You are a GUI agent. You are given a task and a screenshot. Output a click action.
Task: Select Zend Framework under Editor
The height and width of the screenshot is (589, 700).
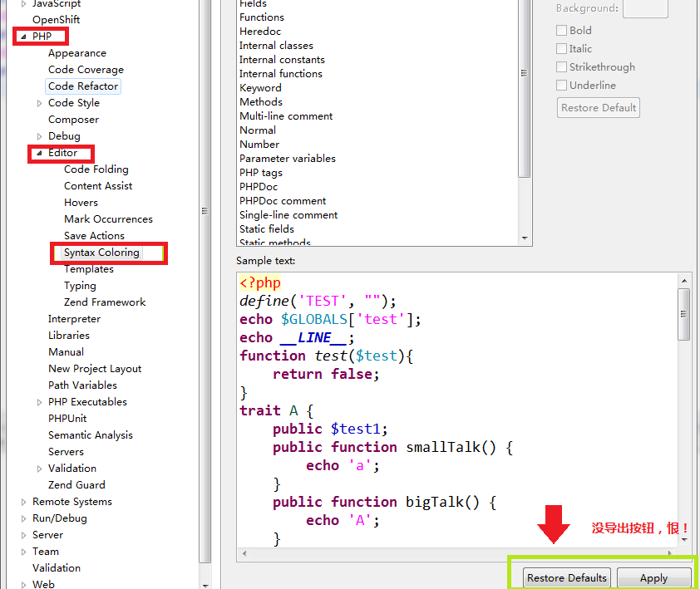(105, 302)
